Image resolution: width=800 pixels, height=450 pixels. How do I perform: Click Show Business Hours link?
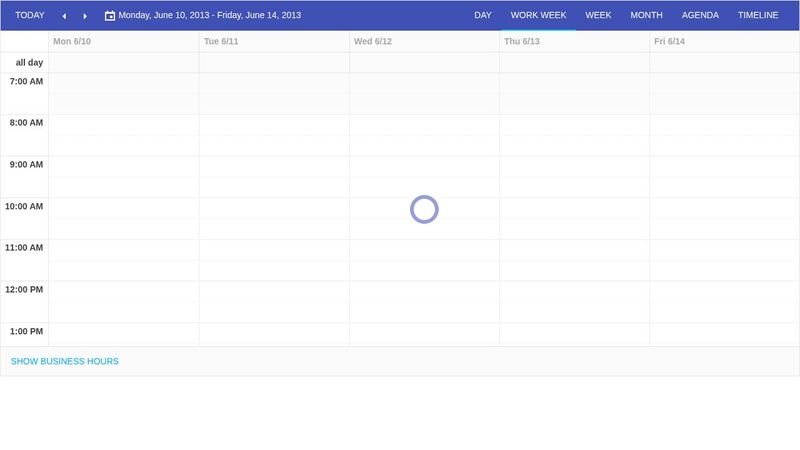pos(65,361)
